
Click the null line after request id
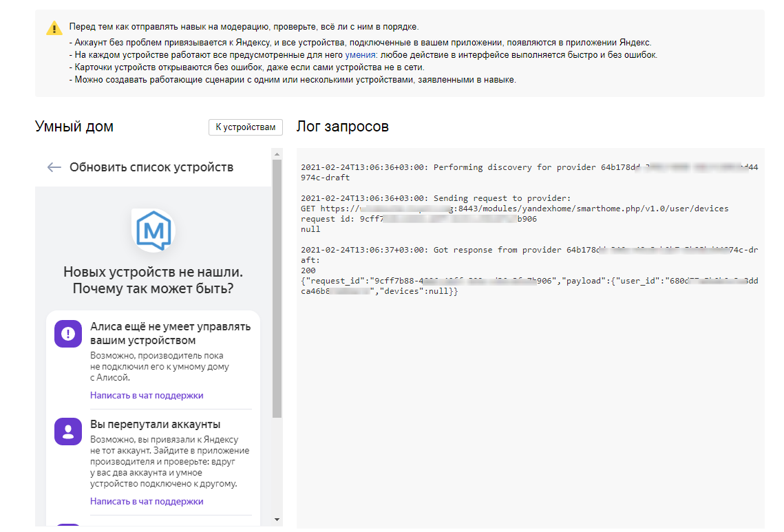click(x=310, y=229)
